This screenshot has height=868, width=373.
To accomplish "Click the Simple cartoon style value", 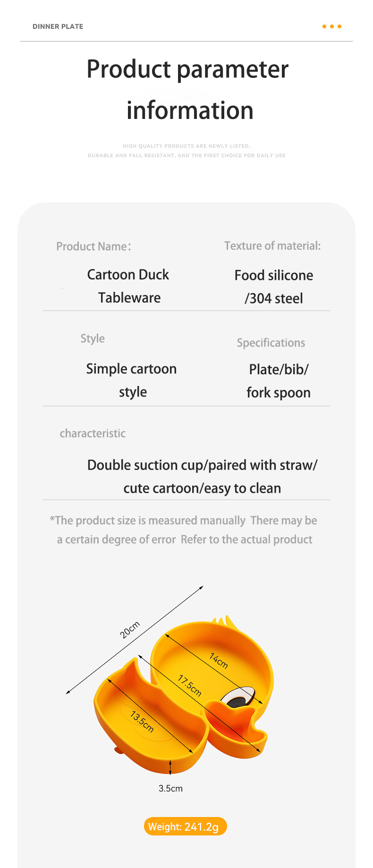I will pos(132,380).
